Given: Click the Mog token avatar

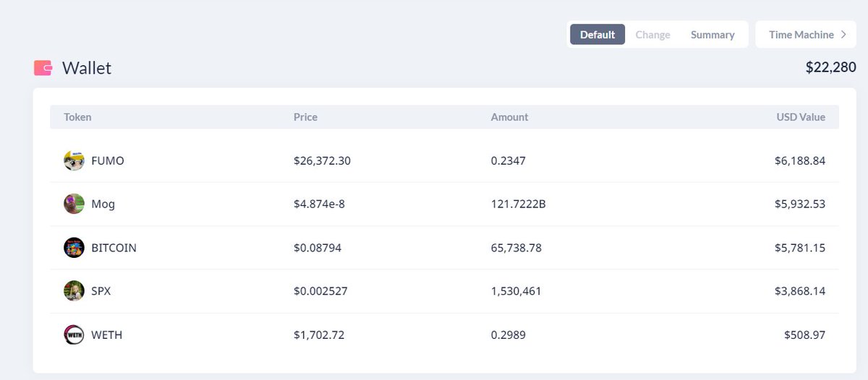Looking at the screenshot, I should [74, 204].
